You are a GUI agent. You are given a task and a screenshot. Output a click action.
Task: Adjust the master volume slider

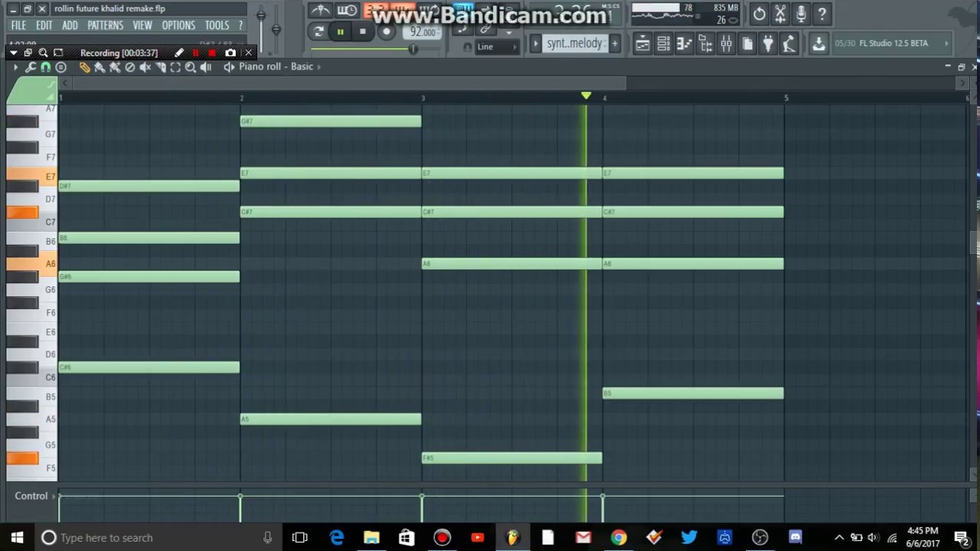click(261, 15)
